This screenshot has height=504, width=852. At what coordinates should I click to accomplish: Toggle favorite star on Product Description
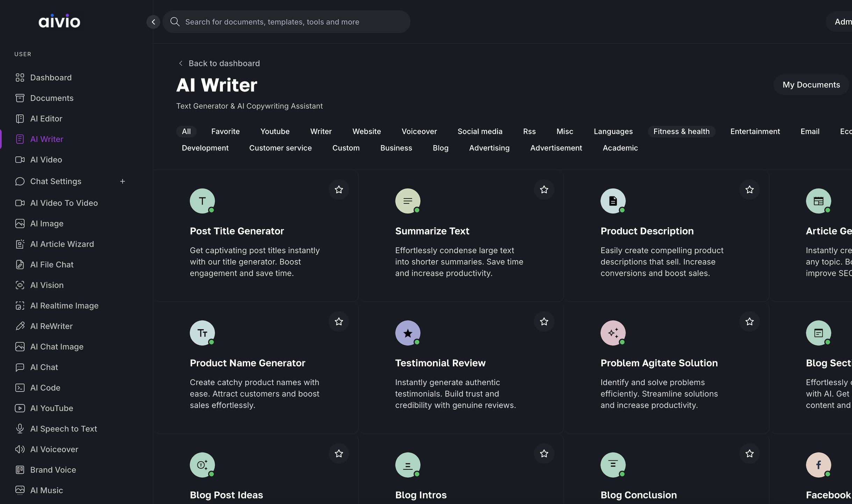point(749,190)
